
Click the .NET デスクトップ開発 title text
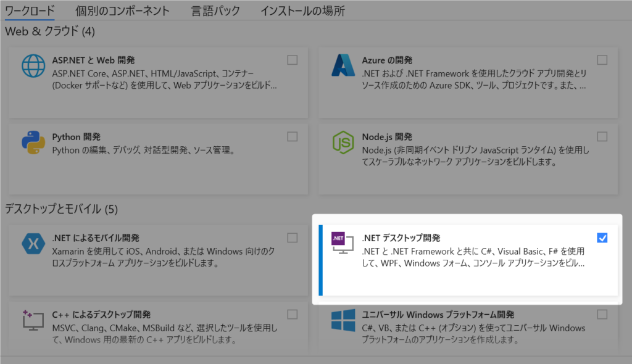click(x=401, y=238)
